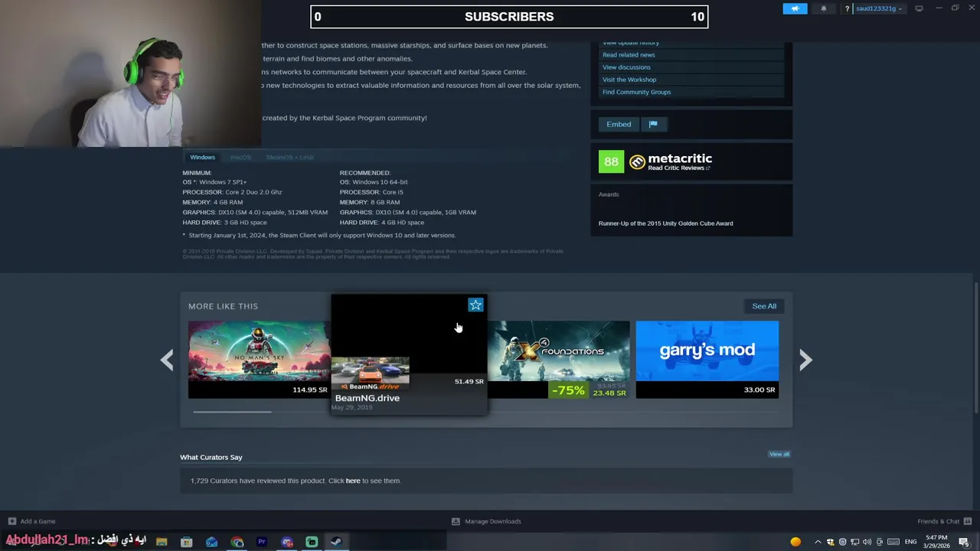Open the green app next to Steam in taskbar
This screenshot has width=980, height=551.
coord(312,542)
